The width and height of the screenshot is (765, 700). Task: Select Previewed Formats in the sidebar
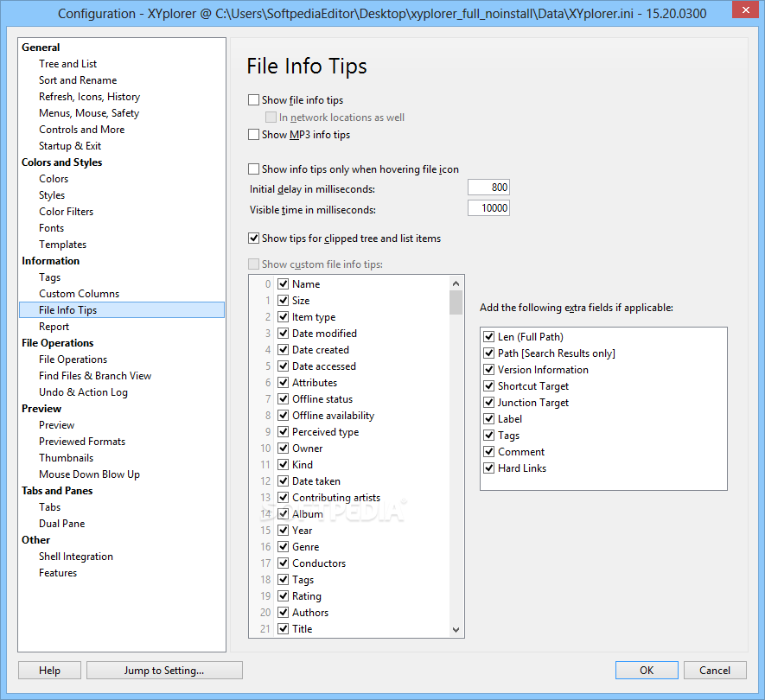coord(82,442)
